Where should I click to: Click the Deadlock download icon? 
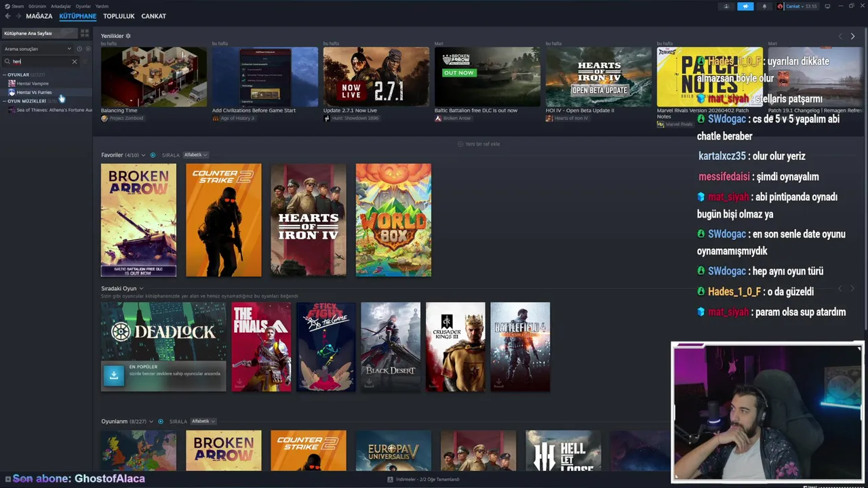click(x=114, y=375)
